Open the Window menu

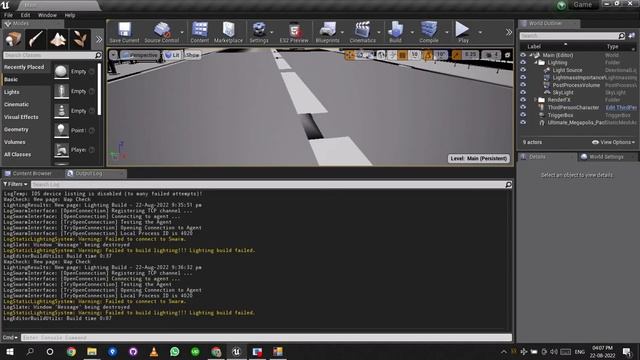(47, 15)
